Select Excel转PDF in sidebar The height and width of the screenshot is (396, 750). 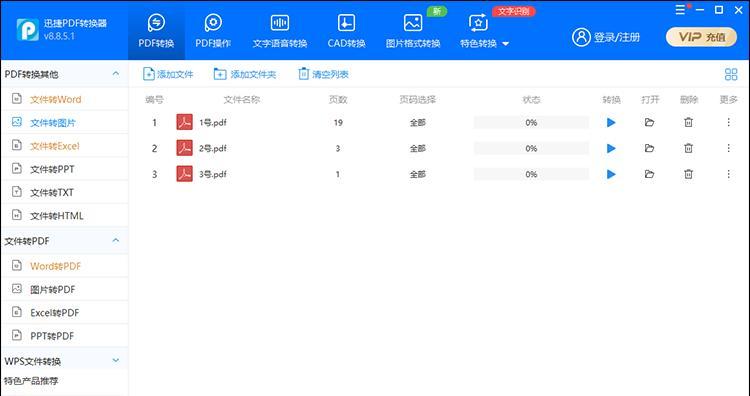coord(64,312)
